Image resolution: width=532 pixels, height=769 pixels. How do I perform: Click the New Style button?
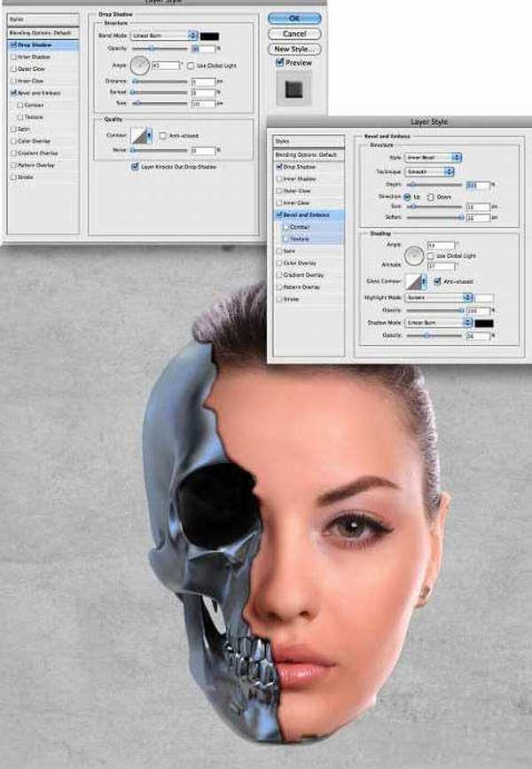(x=293, y=49)
